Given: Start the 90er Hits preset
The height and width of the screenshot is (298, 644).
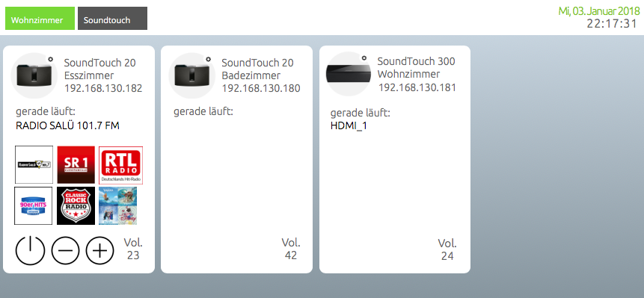Looking at the screenshot, I should 33,206.
